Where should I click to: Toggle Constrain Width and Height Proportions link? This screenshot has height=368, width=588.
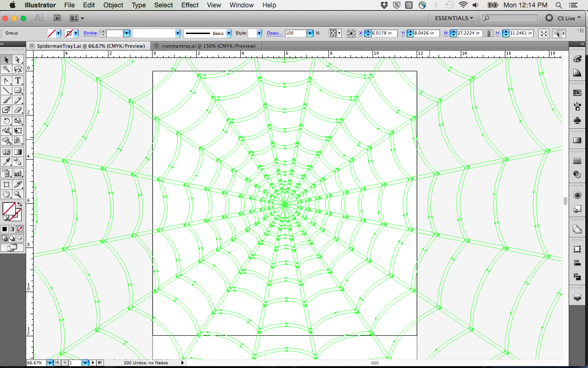(489, 33)
